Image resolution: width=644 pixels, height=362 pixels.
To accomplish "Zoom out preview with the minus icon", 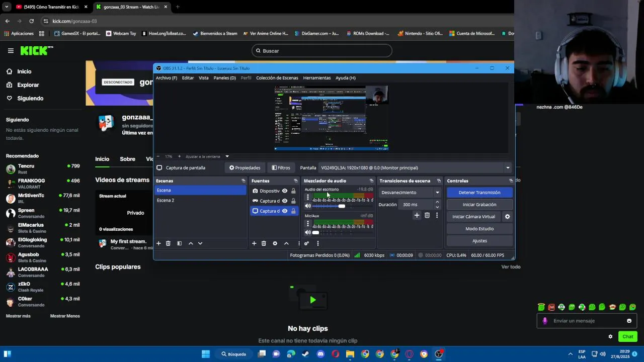I will pyautogui.click(x=158, y=156).
